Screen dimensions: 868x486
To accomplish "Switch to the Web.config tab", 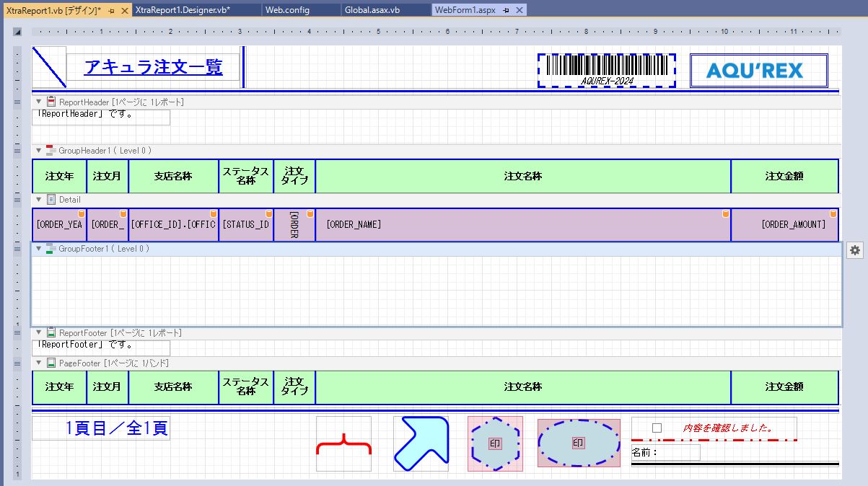I will [287, 10].
